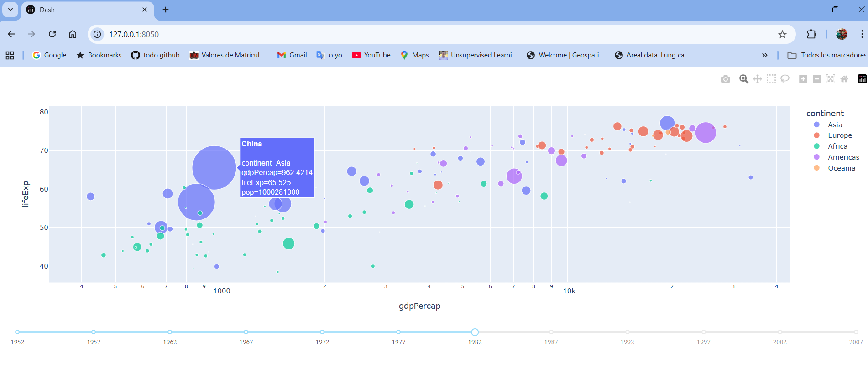Open the YouTube bookmark
The height and width of the screenshot is (373, 868).
pyautogui.click(x=371, y=55)
